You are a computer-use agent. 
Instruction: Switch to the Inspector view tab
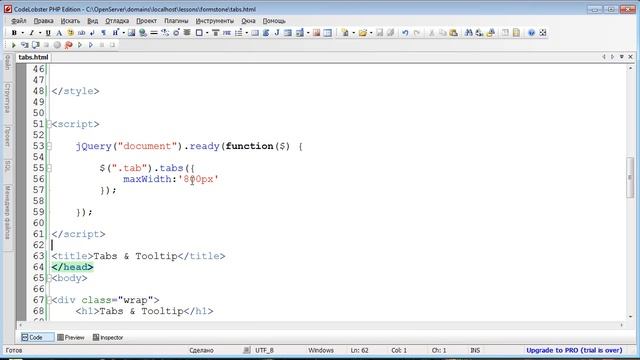click(108, 338)
